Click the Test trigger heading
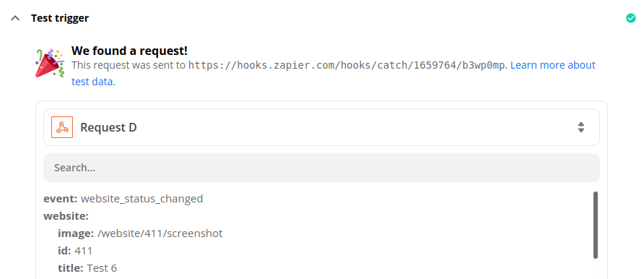 point(60,18)
